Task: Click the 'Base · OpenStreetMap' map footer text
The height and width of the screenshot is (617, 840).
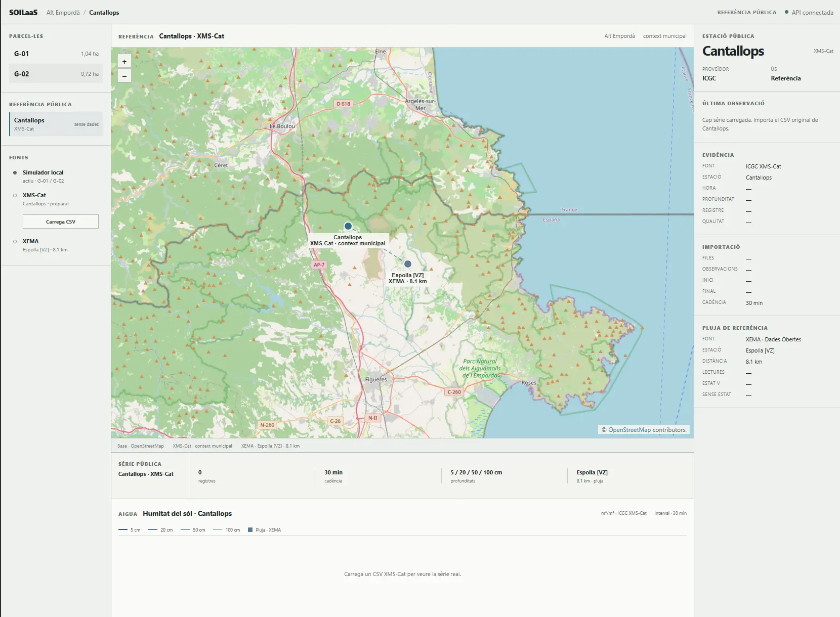Action: 141,446
